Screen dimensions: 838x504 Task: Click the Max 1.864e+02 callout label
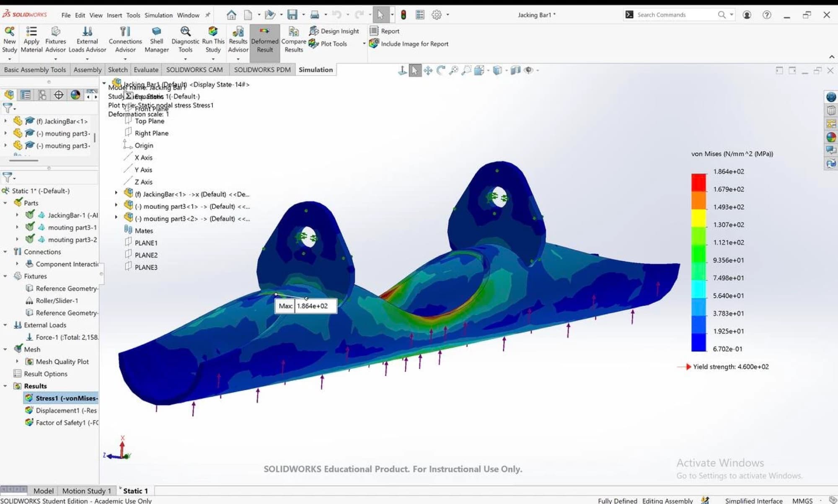[x=306, y=306]
